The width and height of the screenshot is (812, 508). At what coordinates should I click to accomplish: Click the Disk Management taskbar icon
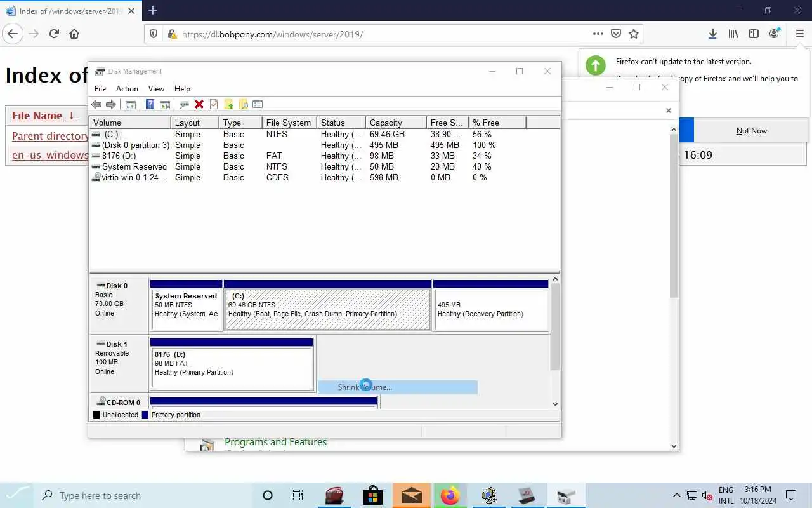tap(566, 495)
